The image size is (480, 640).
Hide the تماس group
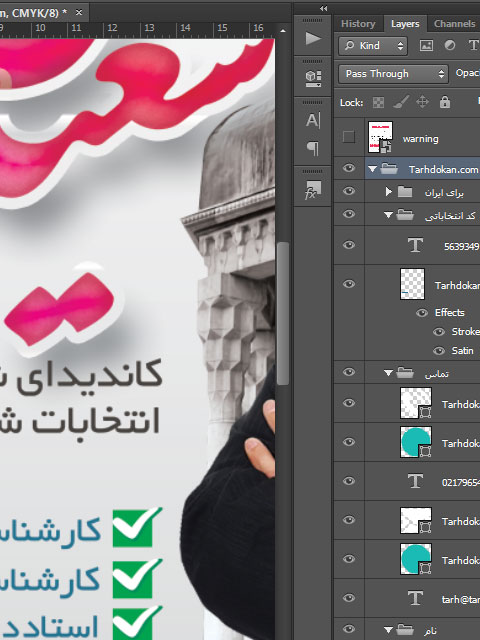point(349,372)
